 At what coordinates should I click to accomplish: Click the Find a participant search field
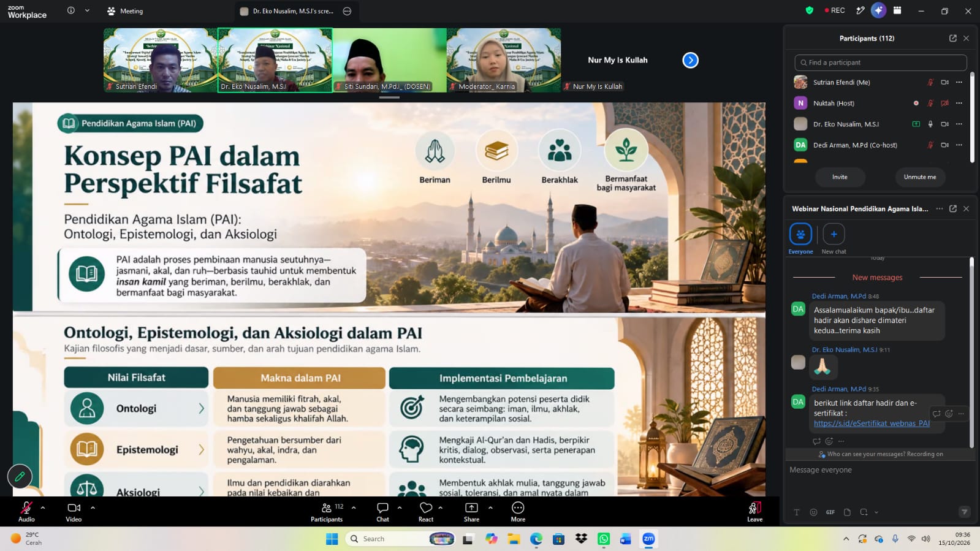pos(881,63)
